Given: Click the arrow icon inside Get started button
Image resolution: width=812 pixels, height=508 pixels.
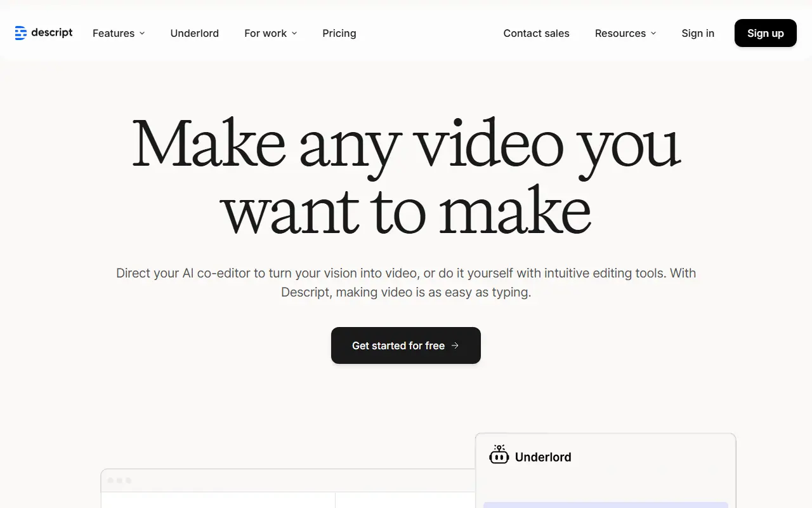Looking at the screenshot, I should [x=455, y=345].
